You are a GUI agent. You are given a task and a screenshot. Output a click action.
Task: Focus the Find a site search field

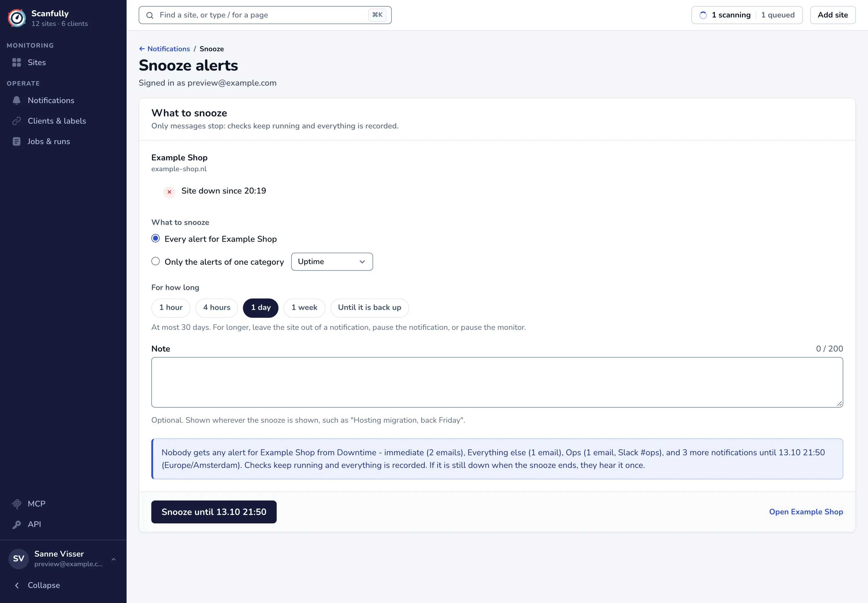tap(265, 15)
